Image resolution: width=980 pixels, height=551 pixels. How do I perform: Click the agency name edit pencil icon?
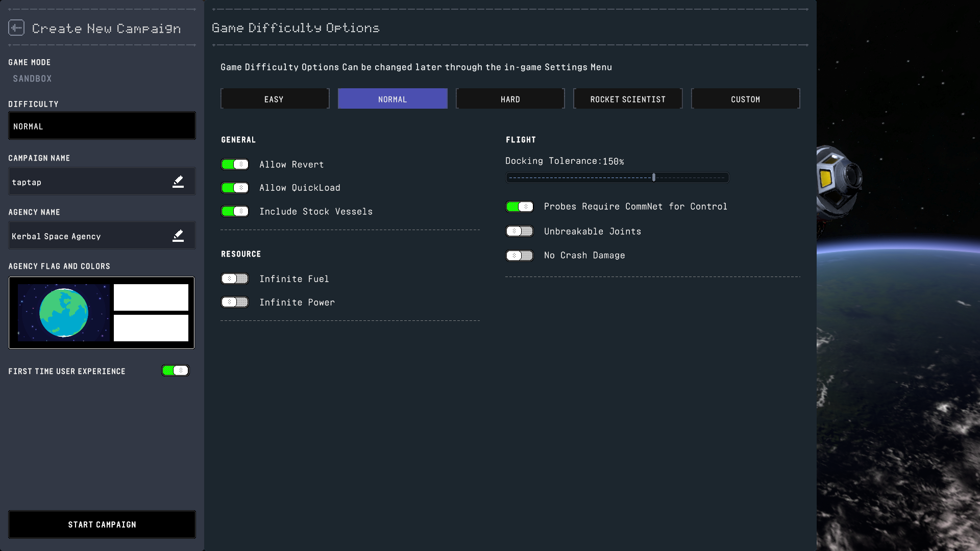click(x=178, y=236)
